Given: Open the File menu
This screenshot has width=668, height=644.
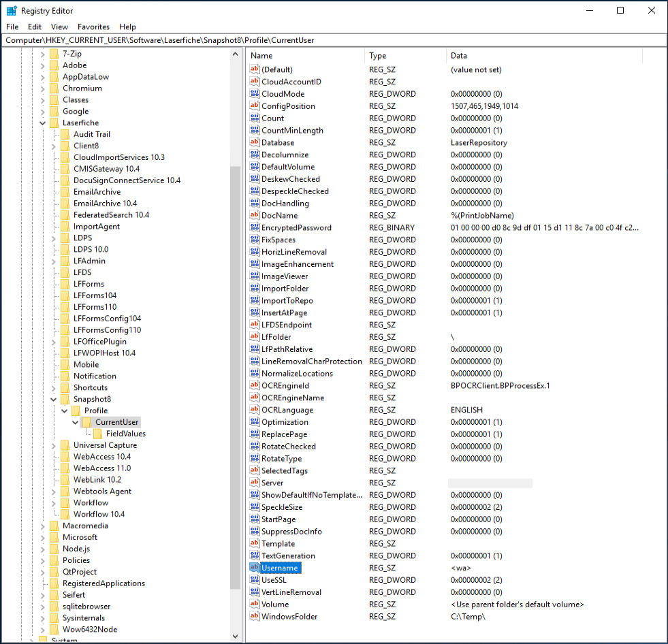Looking at the screenshot, I should coord(12,27).
